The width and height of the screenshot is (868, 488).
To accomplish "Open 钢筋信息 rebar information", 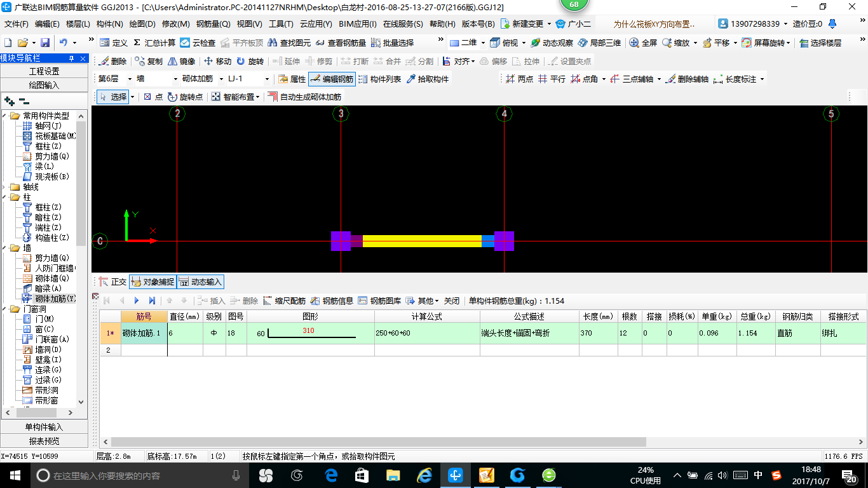I will point(332,301).
